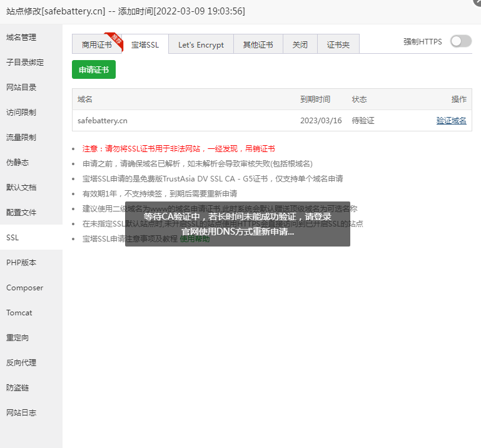Screen dimensions: 481x448
Task: Open the 证书夹 tab
Action: pyautogui.click(x=338, y=45)
